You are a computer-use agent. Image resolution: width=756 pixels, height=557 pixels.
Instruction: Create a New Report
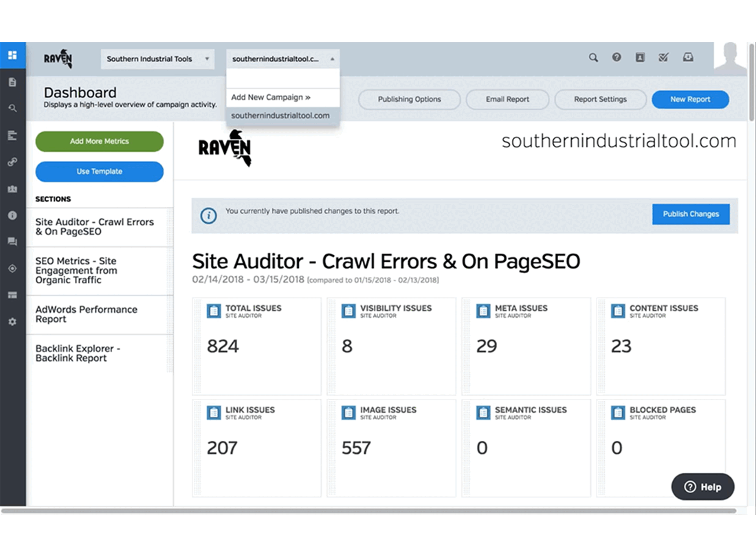click(690, 99)
